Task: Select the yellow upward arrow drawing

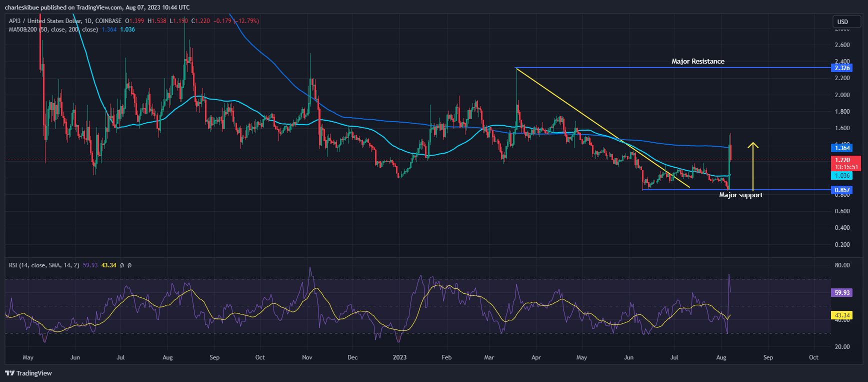Action: point(753,166)
